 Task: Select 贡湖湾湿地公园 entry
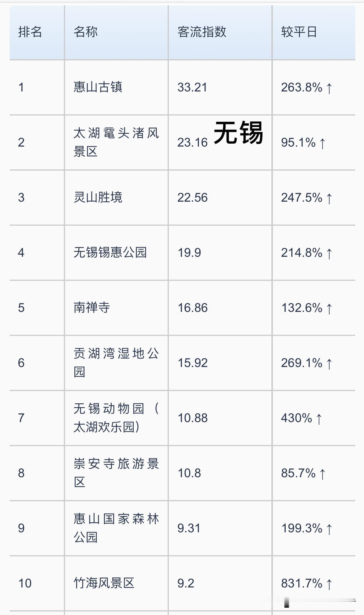(116, 363)
